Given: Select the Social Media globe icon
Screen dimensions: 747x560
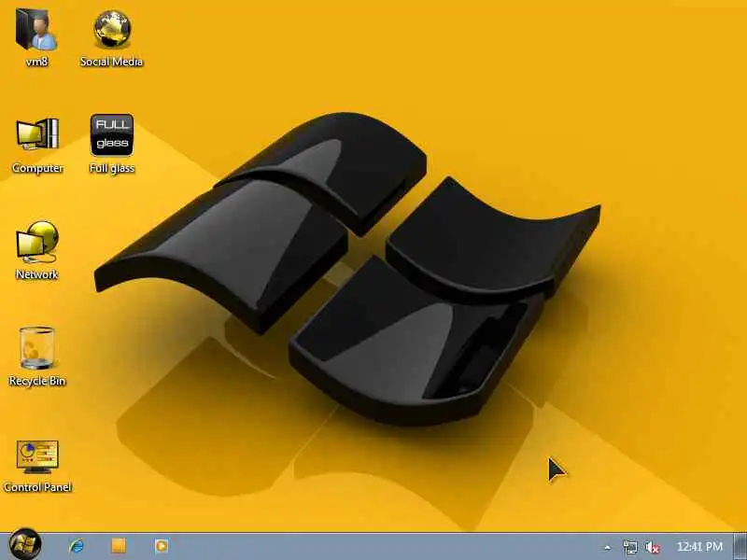Looking at the screenshot, I should (111, 30).
